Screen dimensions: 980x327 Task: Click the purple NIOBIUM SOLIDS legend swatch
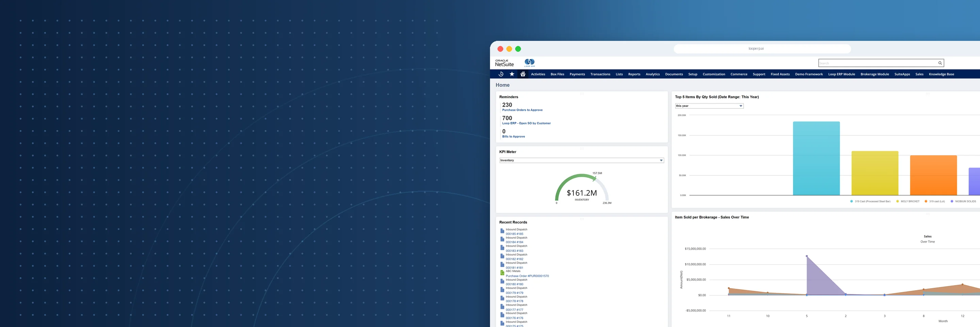pyautogui.click(x=952, y=201)
